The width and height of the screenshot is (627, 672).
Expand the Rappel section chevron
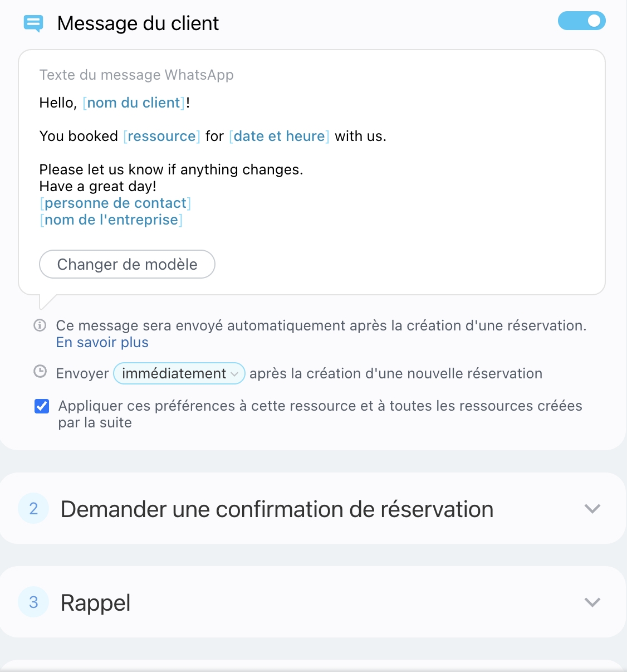click(x=592, y=602)
